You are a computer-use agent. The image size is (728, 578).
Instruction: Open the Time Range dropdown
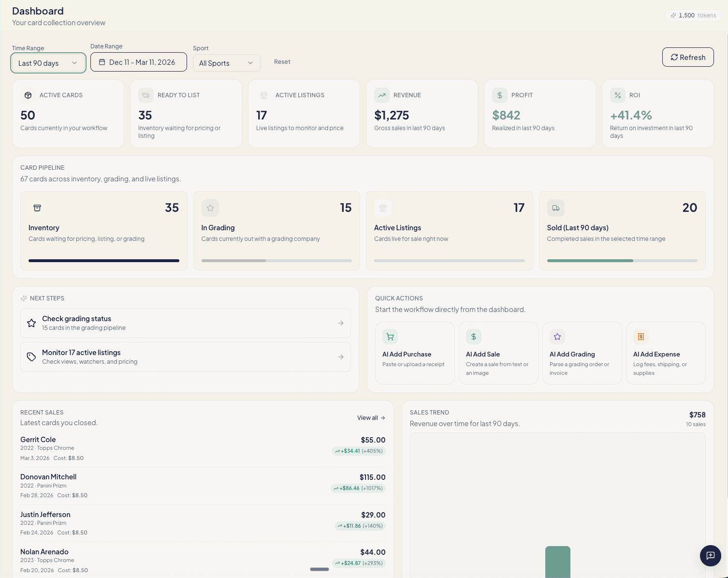(x=48, y=63)
